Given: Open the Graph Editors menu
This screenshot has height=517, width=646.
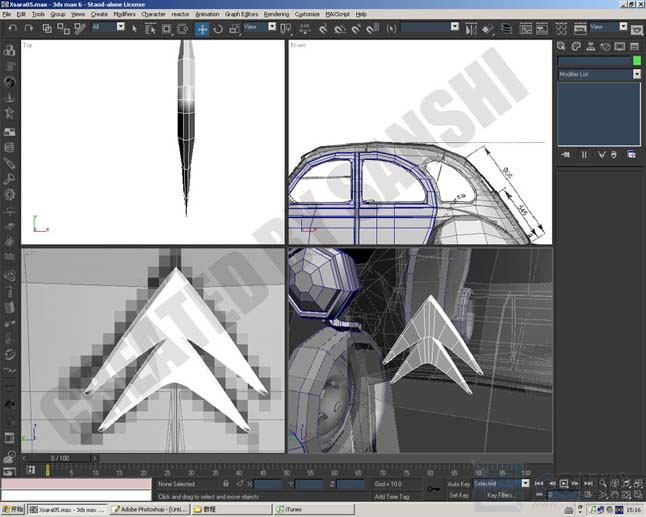Looking at the screenshot, I should pos(241,14).
